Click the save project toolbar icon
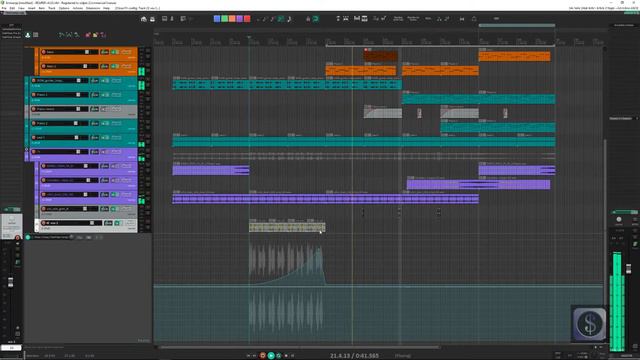640x360 pixels. 152,19
